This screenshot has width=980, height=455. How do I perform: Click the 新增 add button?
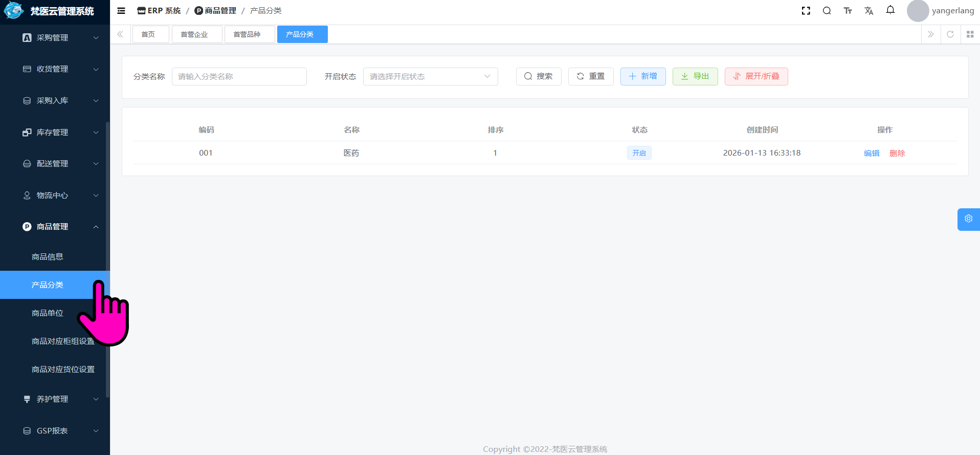tap(643, 76)
